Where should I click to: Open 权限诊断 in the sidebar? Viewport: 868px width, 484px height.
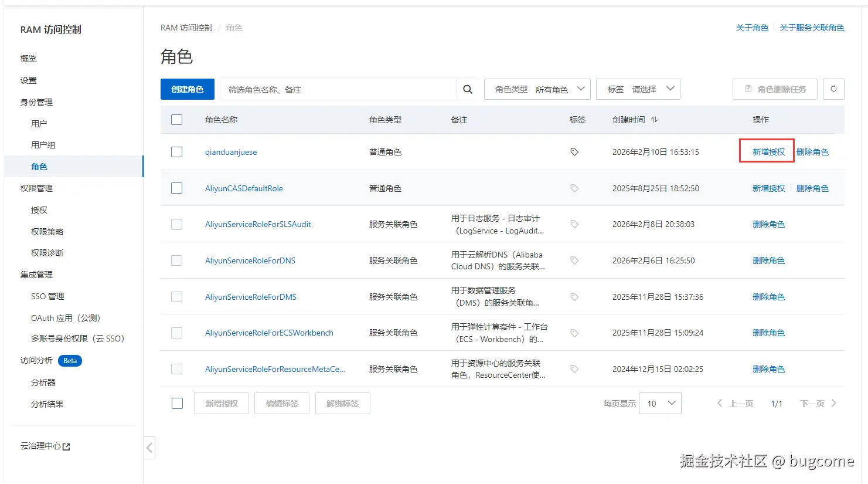click(47, 253)
